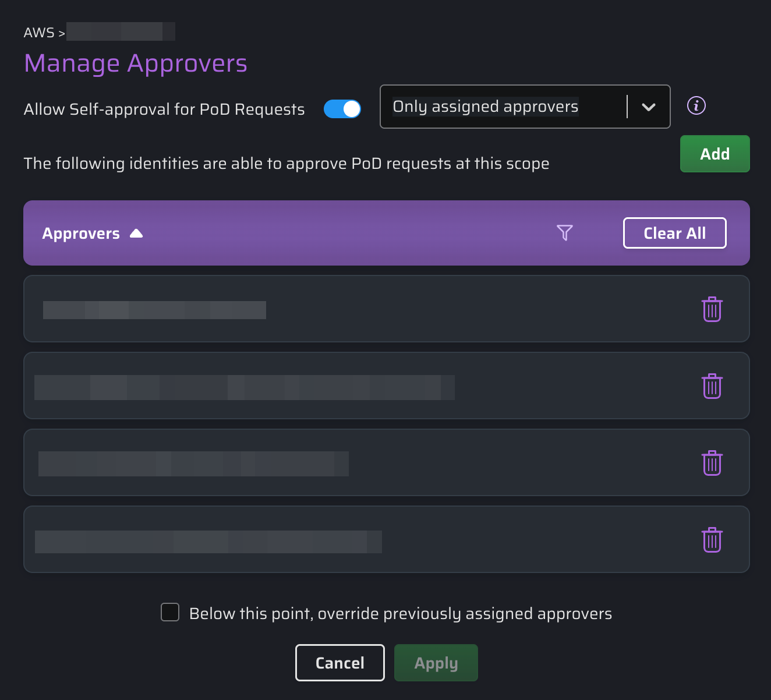Click the green Add button
Screen dimensions: 771x700
715,154
